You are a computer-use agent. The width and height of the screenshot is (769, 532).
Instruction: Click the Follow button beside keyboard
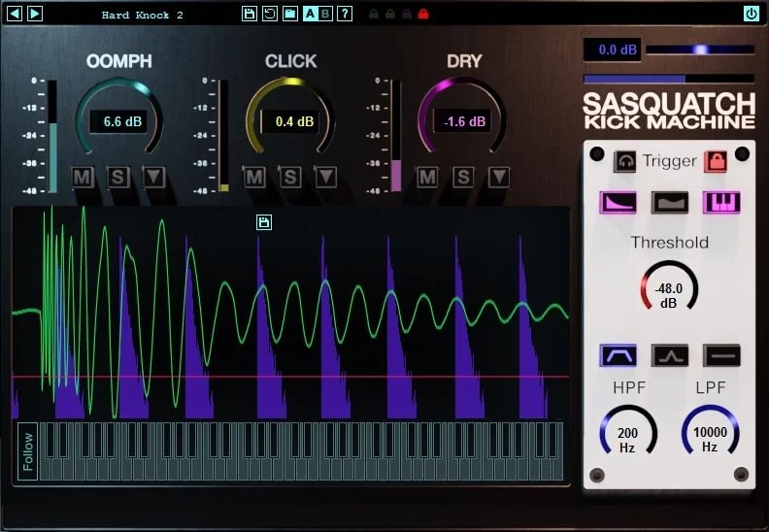click(27, 451)
